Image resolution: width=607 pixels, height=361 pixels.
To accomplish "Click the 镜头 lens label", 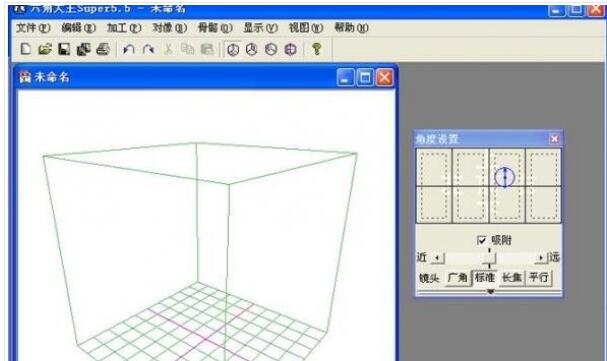I will click(x=429, y=278).
